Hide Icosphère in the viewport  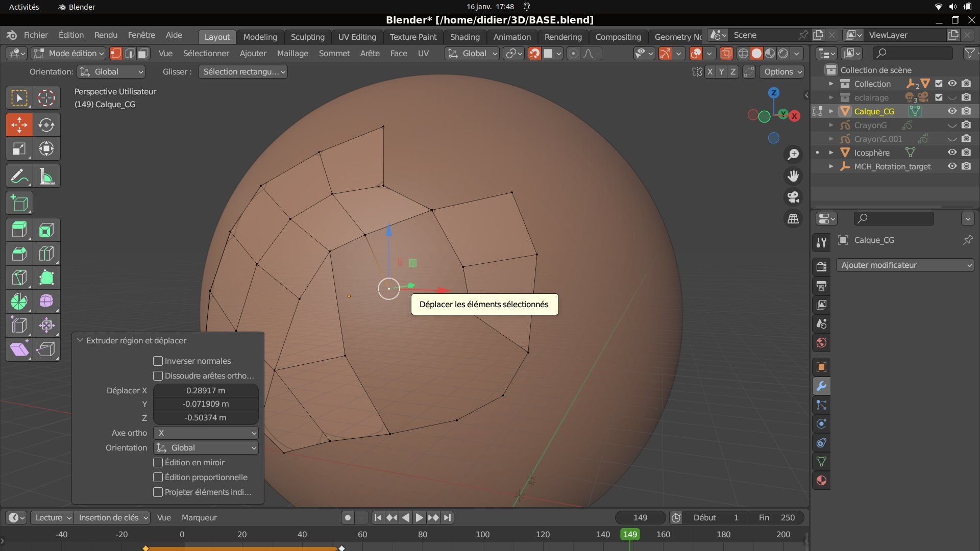952,152
